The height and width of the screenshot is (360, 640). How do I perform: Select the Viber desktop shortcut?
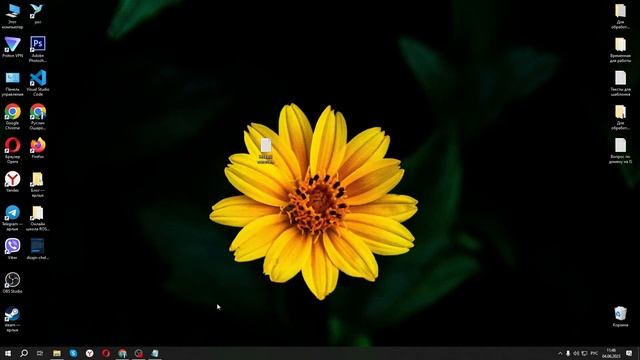12,249
